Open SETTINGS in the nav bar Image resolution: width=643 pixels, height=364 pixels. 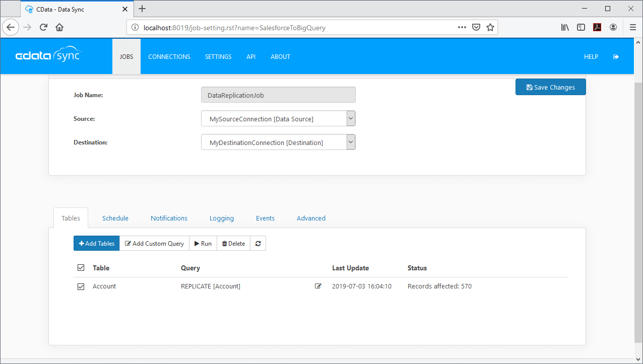click(x=218, y=57)
